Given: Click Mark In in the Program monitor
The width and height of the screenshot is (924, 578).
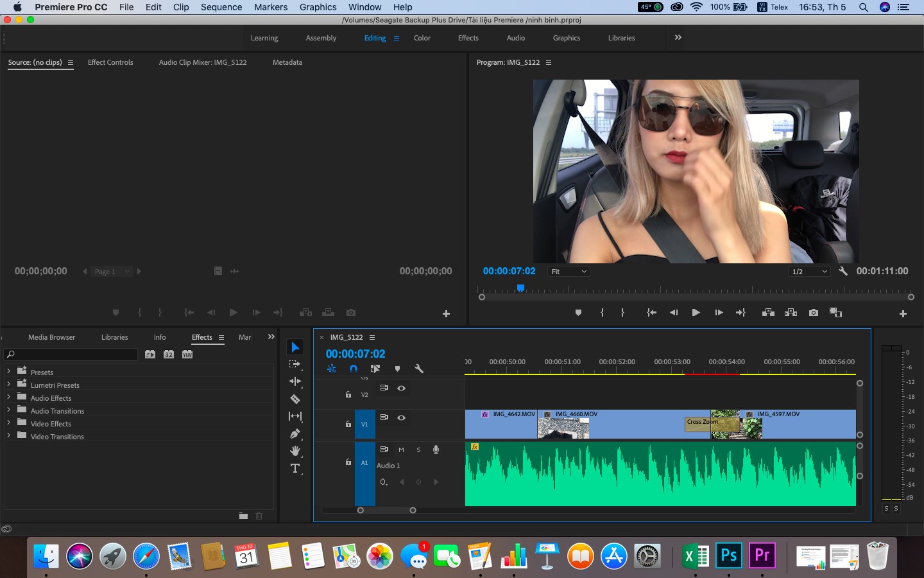Looking at the screenshot, I should click(x=602, y=313).
